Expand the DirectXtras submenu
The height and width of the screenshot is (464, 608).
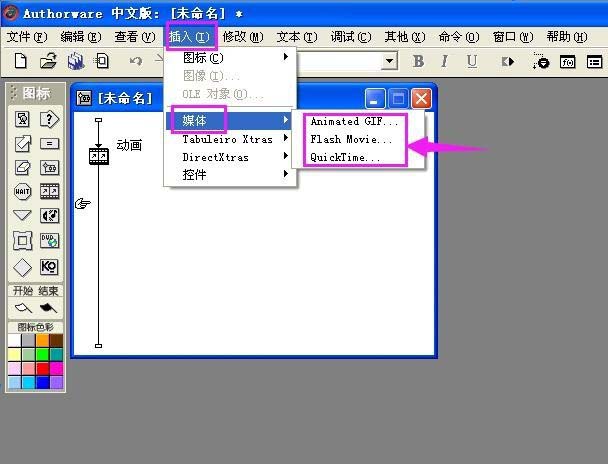(x=230, y=157)
